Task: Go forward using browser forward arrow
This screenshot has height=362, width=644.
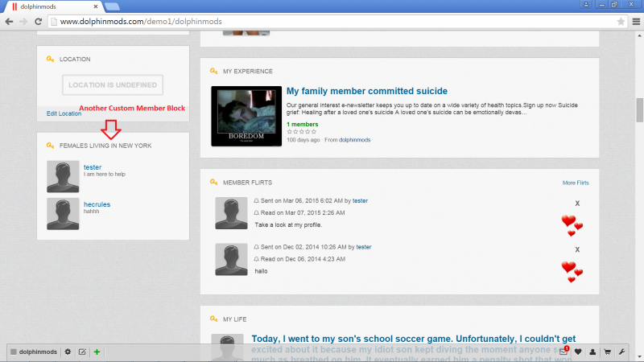Action: [23, 22]
